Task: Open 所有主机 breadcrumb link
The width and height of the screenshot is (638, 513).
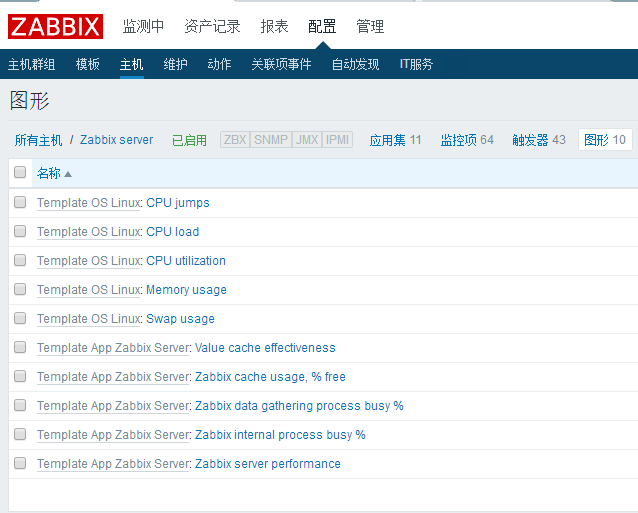Action: coord(39,140)
